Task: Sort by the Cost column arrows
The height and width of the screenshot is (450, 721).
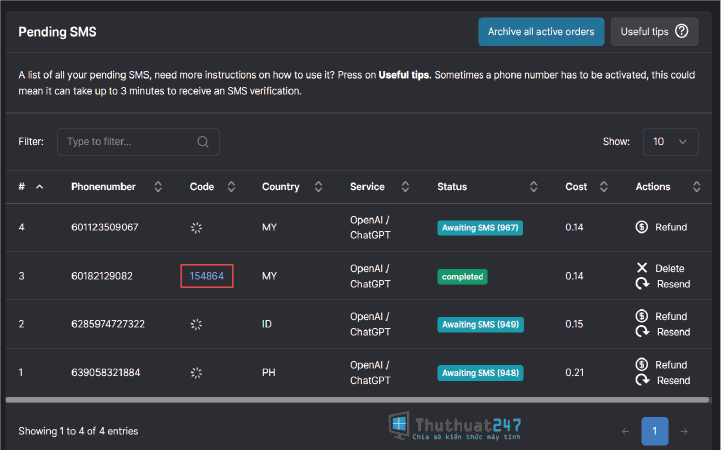Action: click(604, 187)
